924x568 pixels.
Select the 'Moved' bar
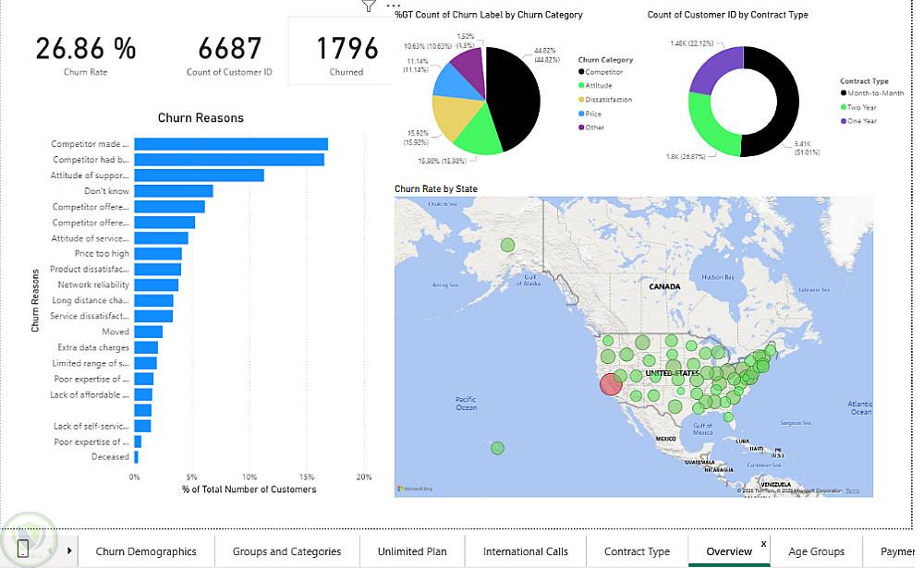pyautogui.click(x=149, y=332)
